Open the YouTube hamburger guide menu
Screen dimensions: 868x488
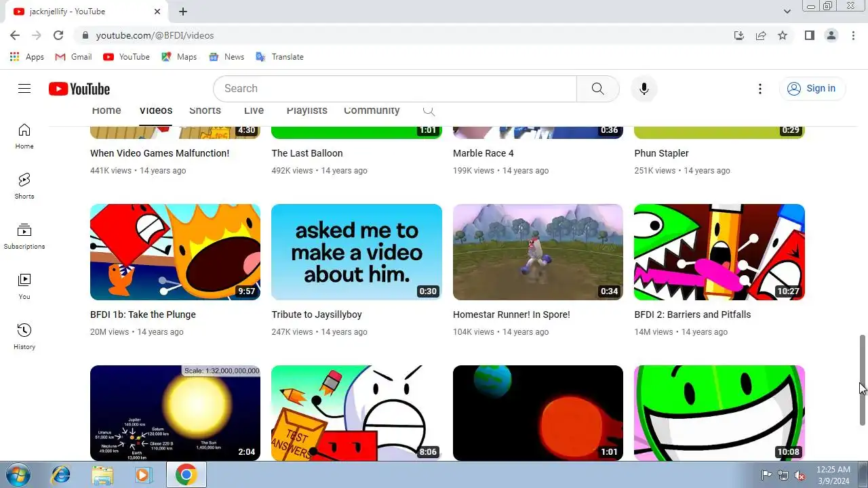(24, 89)
